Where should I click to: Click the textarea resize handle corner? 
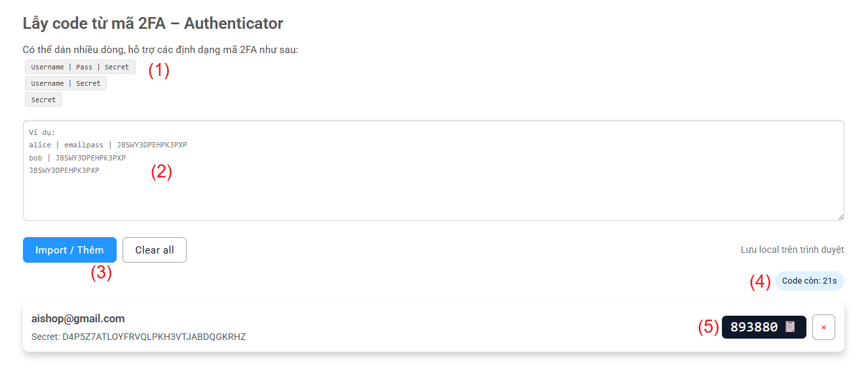(840, 217)
